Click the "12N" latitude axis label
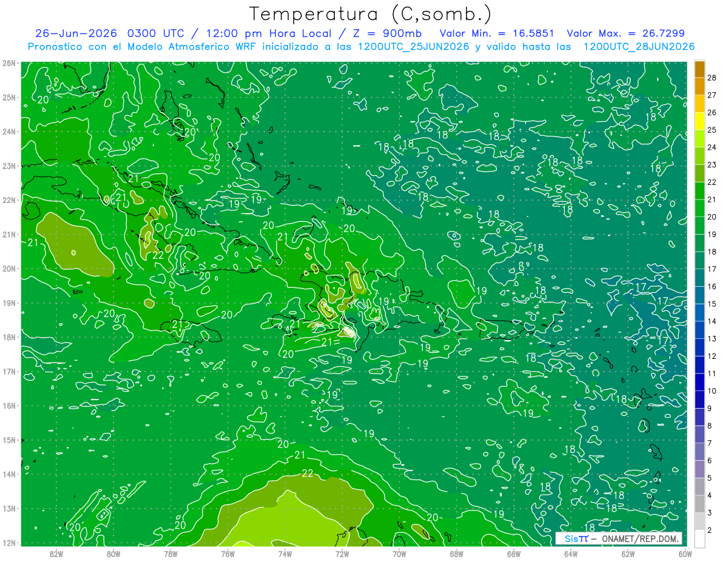This screenshot has height=562, width=728. (x=8, y=543)
